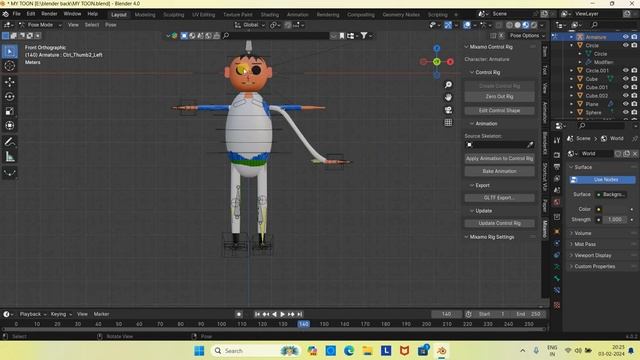Open the Blender taskbar icon
Viewport: 640px width, 360px height.
(x=442, y=351)
